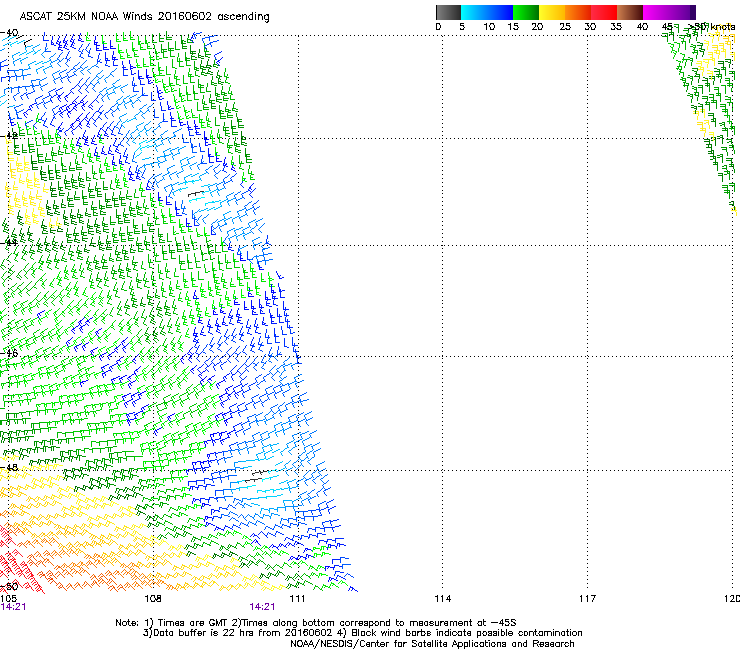Viewport: 740px width, 650px height.
Task: Select the green 15–20 knot color bar segment
Action: point(526,12)
